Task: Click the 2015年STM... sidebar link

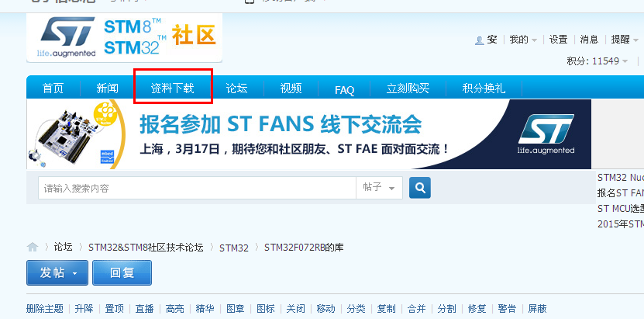Action: [x=621, y=224]
